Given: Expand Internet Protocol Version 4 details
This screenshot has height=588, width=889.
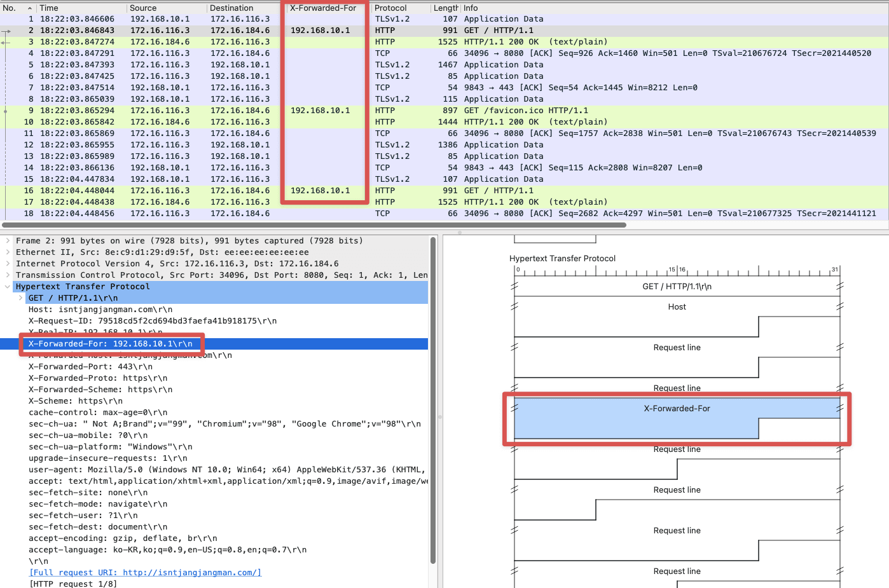Looking at the screenshot, I should (x=6, y=263).
